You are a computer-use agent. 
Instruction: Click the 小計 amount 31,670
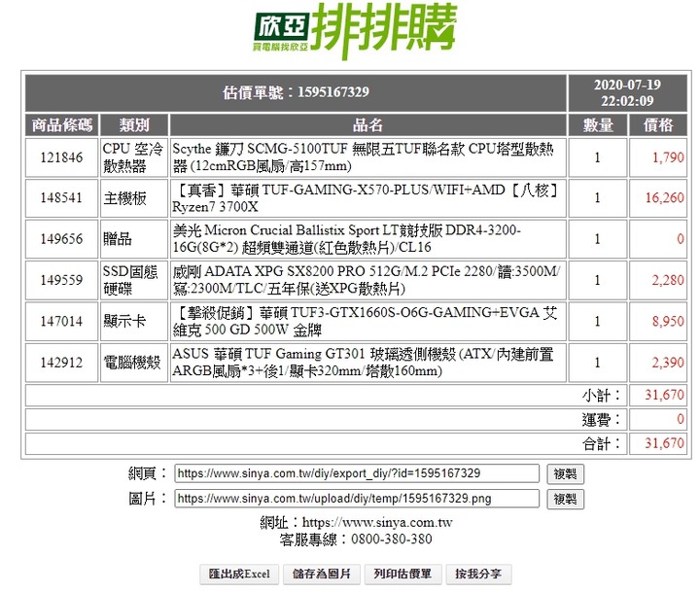point(664,395)
